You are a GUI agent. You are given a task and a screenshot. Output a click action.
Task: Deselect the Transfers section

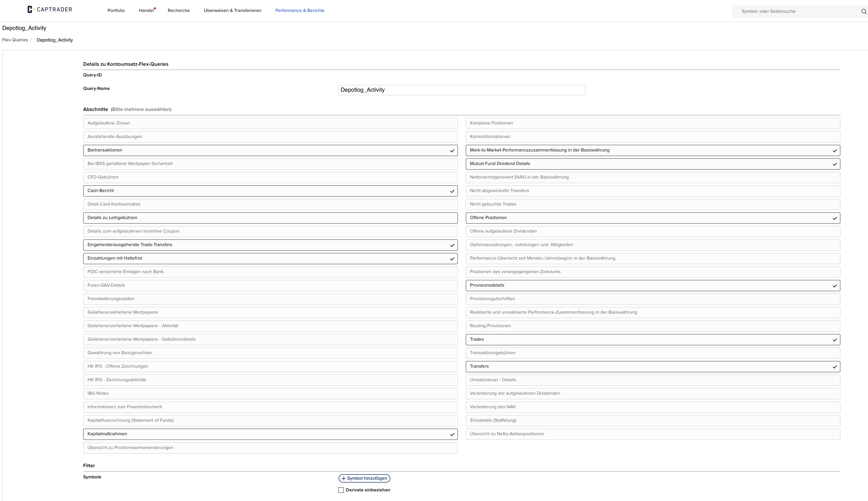pos(653,366)
